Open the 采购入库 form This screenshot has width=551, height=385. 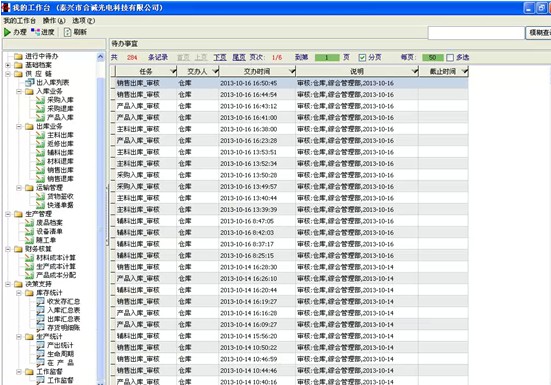tap(60, 100)
